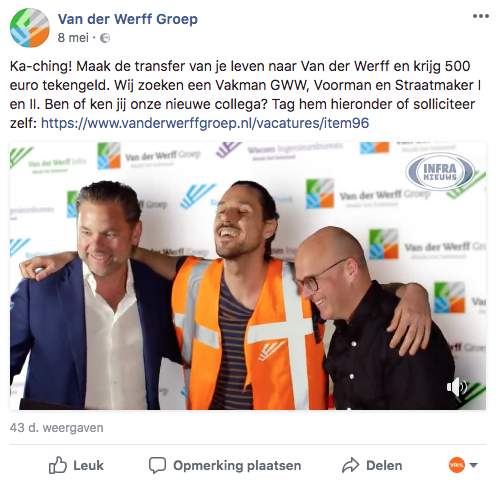Select the Leuk button label
This screenshot has height=484, width=498.
[x=88, y=465]
